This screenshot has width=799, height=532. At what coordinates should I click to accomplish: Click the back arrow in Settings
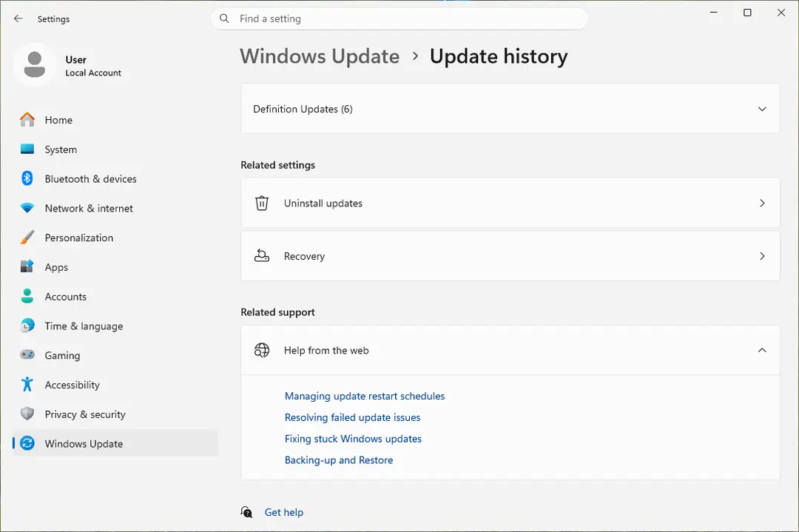point(18,18)
